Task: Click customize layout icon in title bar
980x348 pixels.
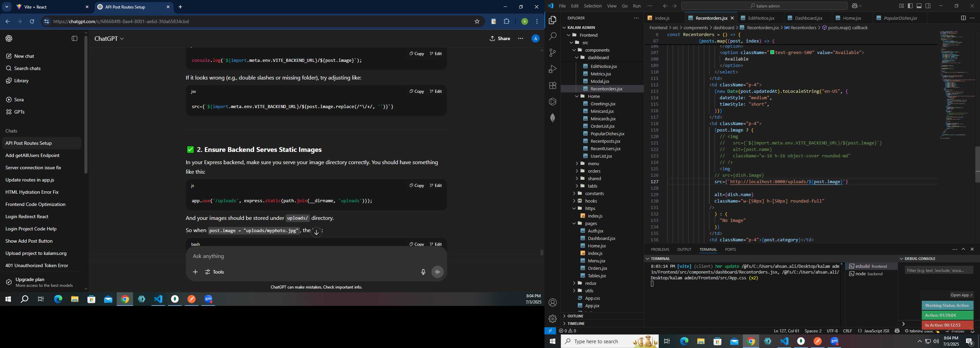Action: point(901,6)
